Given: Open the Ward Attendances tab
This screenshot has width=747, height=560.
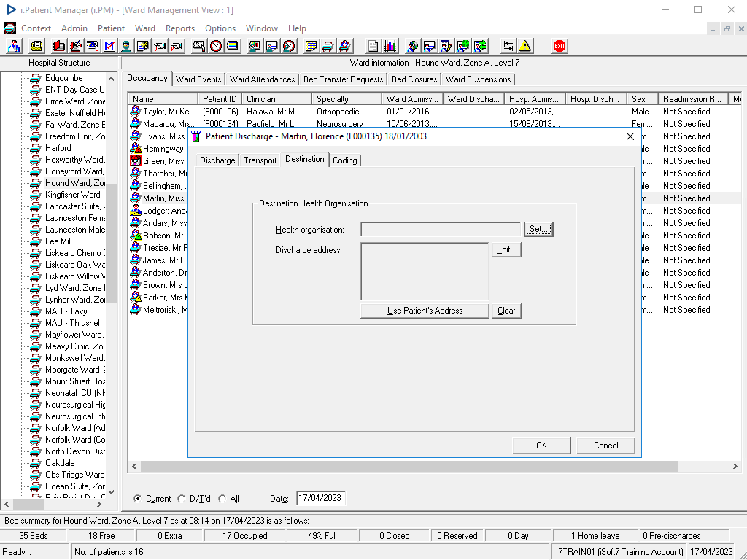Looking at the screenshot, I should coord(262,79).
